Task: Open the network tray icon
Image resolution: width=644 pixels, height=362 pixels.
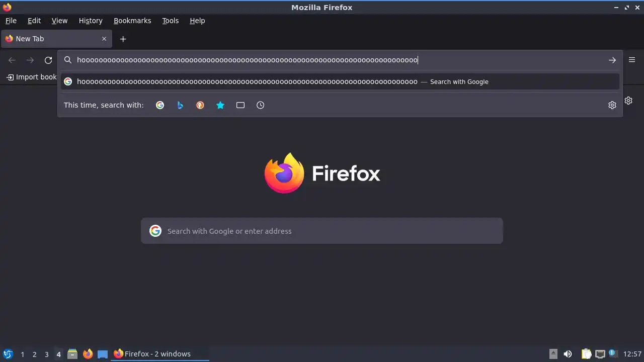Action: coord(600,354)
